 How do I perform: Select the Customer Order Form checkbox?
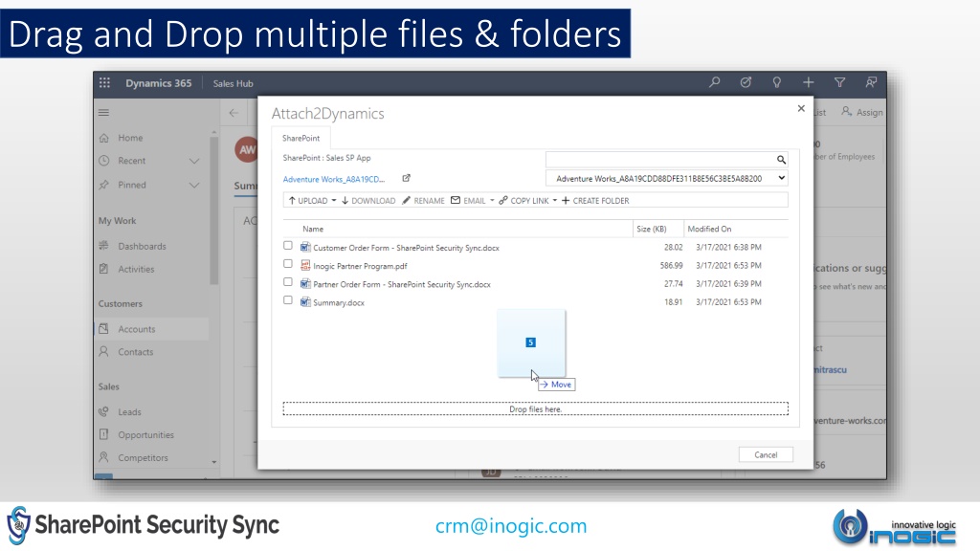point(287,246)
